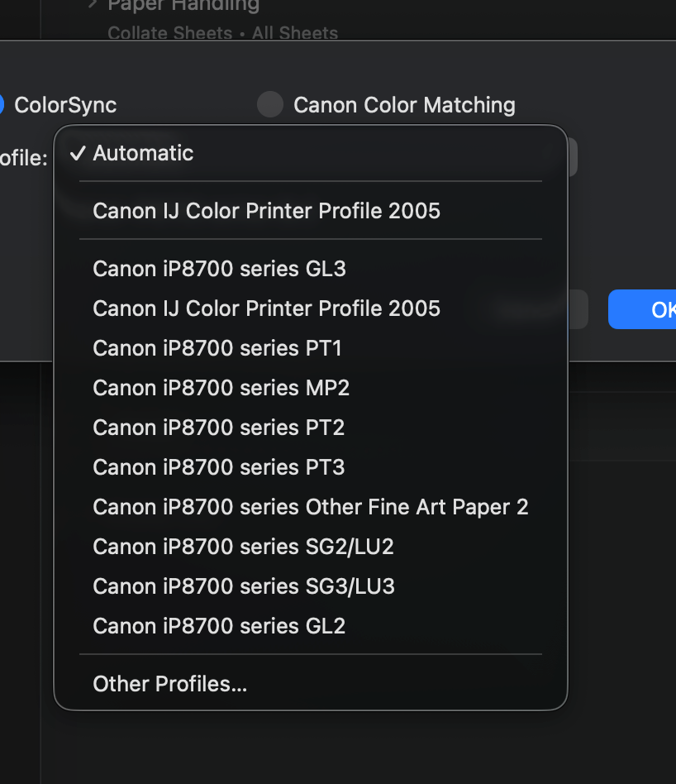Expand the Paper Handling section
The image size is (676, 784).
pyautogui.click(x=93, y=4)
